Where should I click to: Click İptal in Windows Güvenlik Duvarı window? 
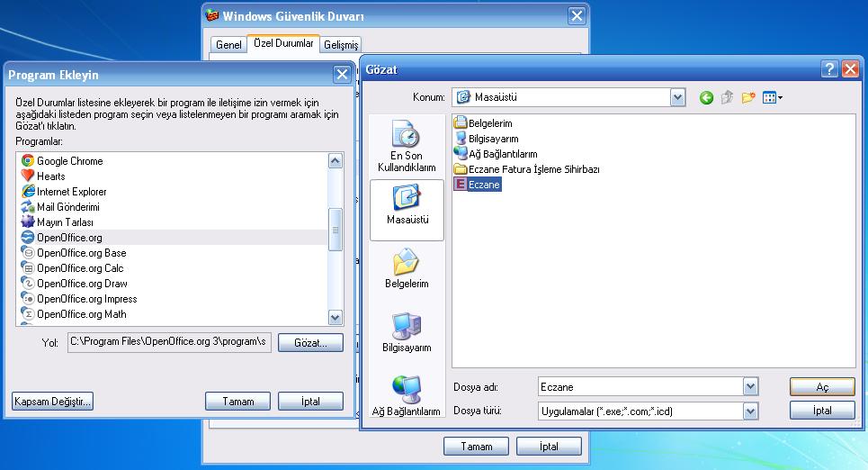(549, 447)
